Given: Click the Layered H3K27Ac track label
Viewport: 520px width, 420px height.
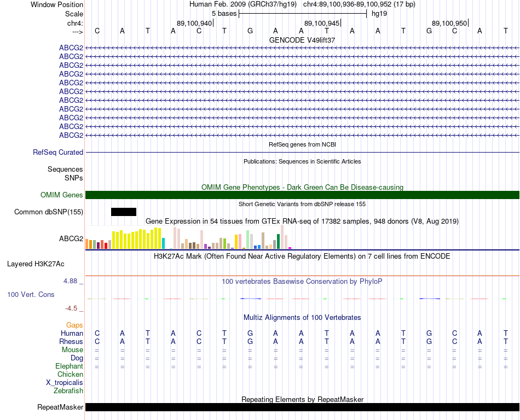Looking at the screenshot, I should [x=36, y=264].
